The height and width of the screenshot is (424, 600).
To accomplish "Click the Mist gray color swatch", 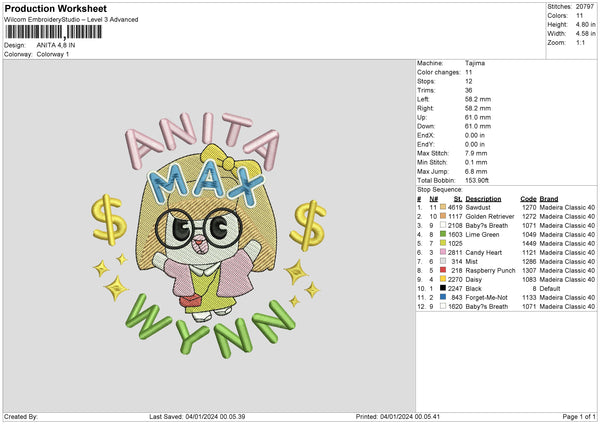I will coord(443,261).
